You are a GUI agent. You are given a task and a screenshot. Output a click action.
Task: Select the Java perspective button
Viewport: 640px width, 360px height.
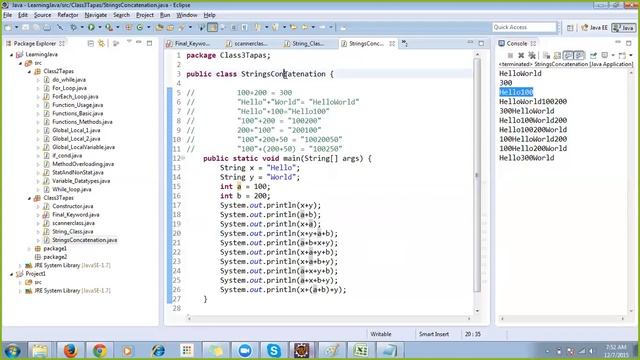pos(623,28)
